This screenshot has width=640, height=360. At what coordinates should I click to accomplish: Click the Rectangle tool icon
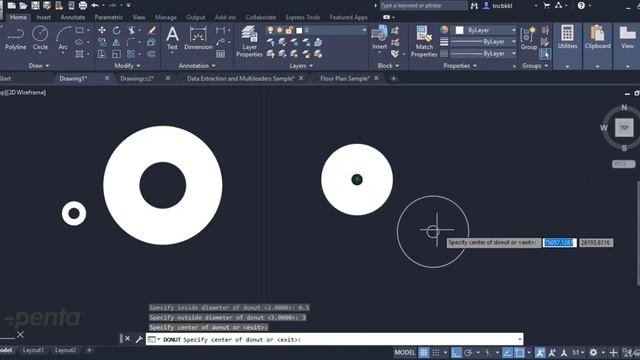pyautogui.click(x=80, y=30)
